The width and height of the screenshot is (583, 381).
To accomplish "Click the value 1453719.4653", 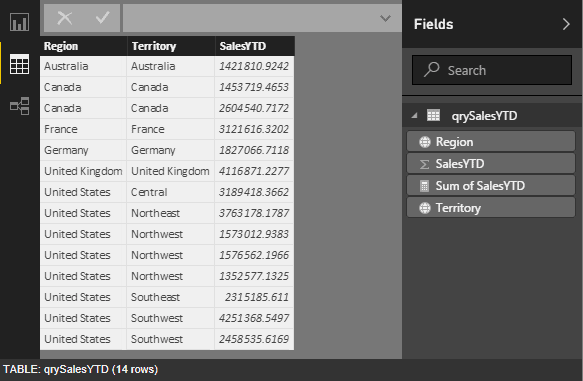I will click(254, 87).
